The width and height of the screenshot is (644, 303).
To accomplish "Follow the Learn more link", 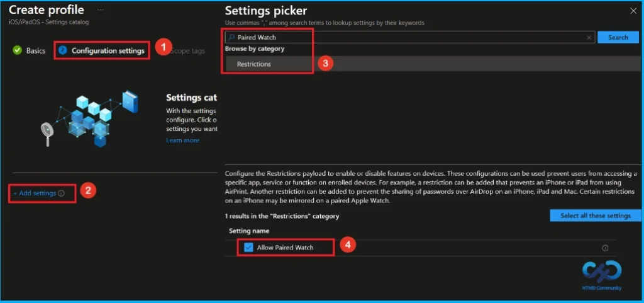I will click(x=183, y=140).
